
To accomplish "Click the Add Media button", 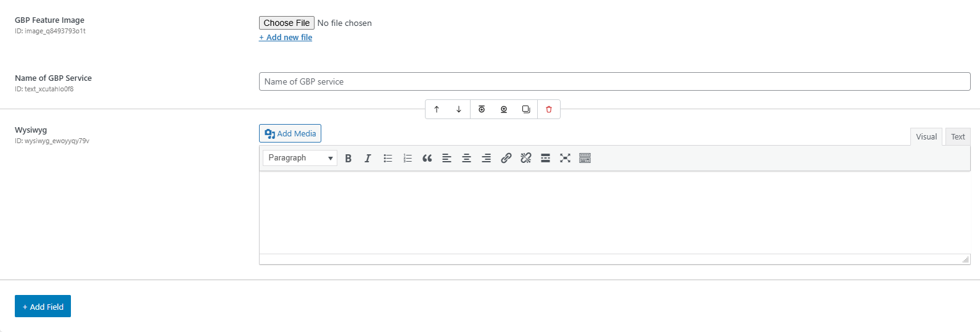I will [290, 133].
